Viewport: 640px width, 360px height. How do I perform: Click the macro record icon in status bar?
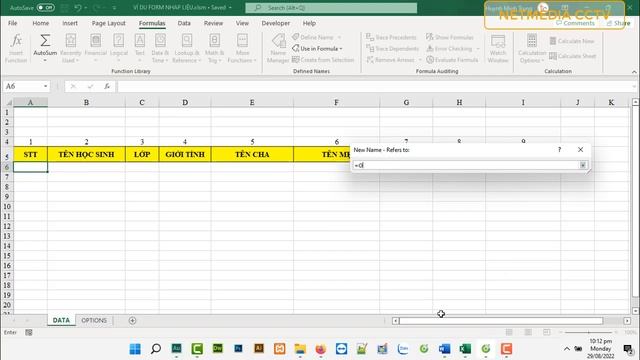pos(29,332)
